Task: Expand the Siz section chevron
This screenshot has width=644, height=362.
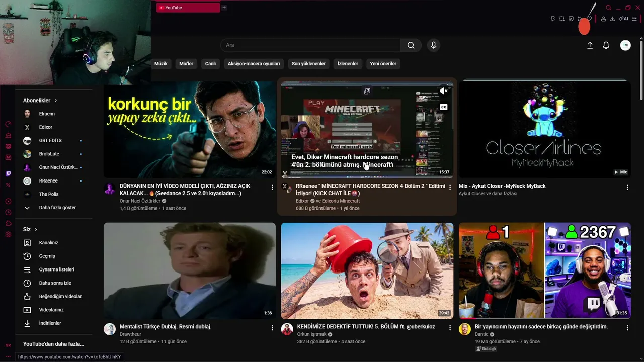Action: click(36, 230)
